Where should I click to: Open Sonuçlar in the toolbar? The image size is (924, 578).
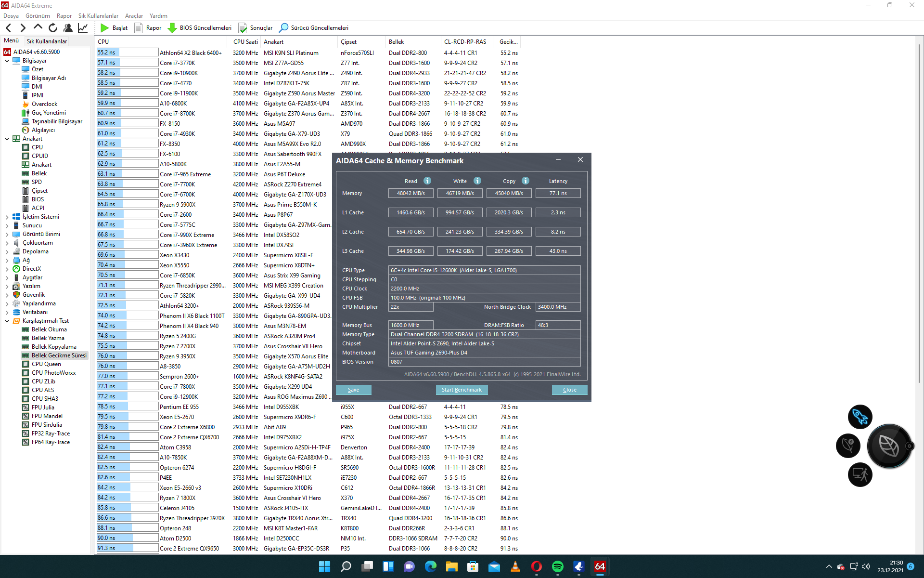256,28
